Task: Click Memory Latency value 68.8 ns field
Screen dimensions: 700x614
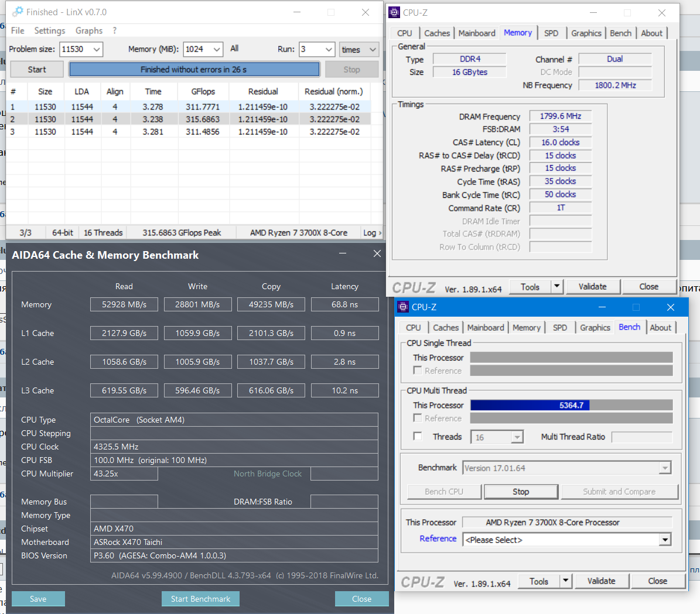Action: [344, 304]
